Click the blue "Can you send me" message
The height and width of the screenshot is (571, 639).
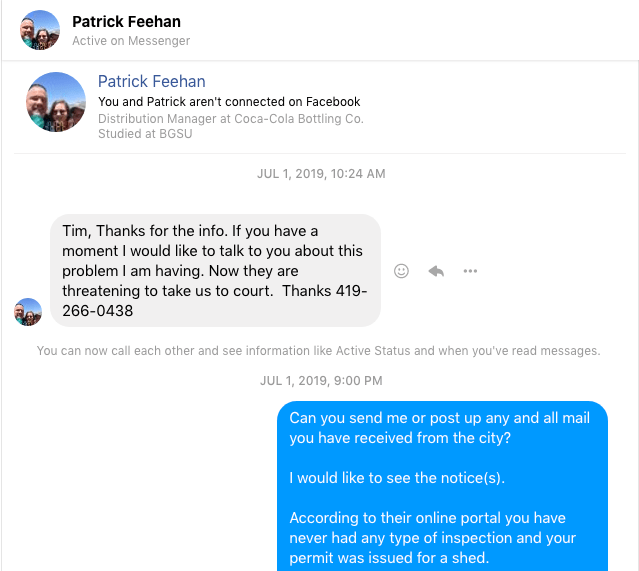pyautogui.click(x=440, y=428)
